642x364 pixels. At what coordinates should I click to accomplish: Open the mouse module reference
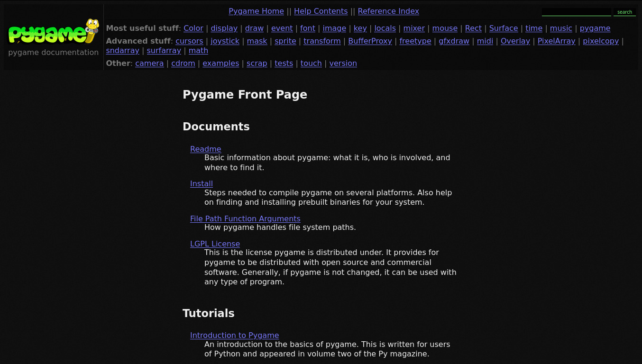tap(445, 28)
